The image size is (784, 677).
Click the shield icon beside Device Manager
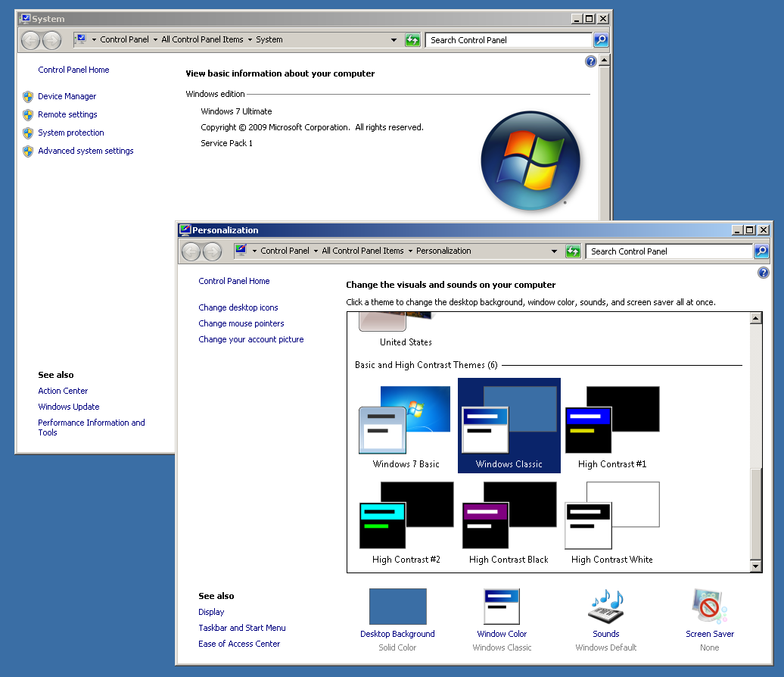[28, 96]
